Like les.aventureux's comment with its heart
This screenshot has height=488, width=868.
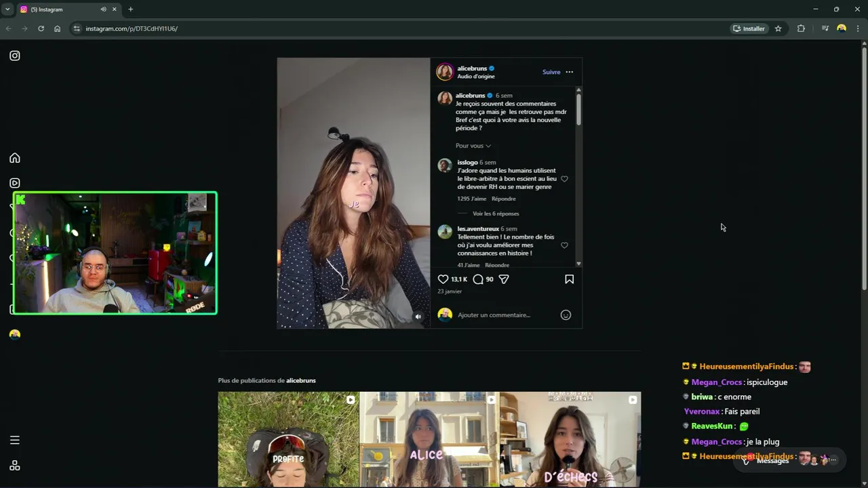[x=565, y=245]
